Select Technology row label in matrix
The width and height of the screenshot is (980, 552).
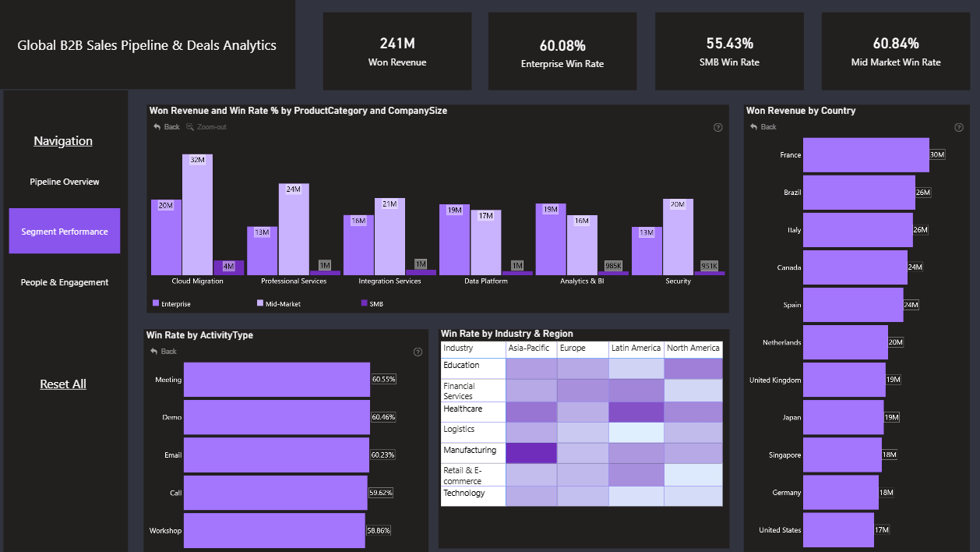click(x=474, y=497)
